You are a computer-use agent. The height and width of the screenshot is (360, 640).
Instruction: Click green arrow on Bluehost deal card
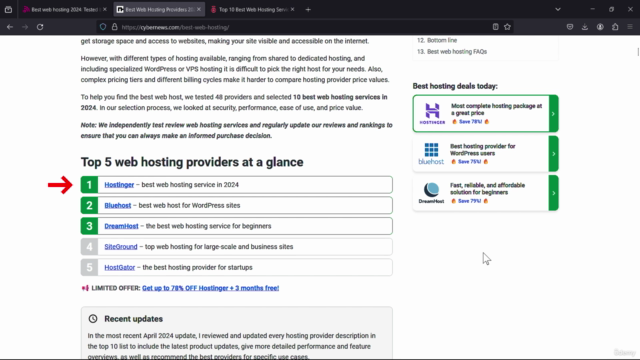coord(553,153)
